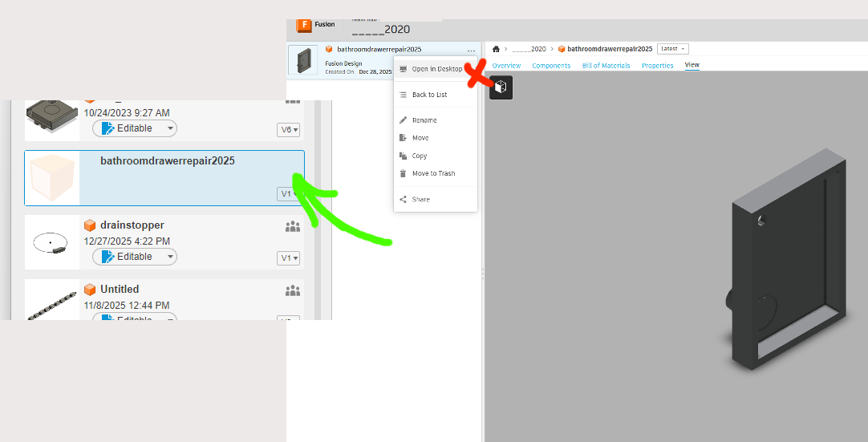This screenshot has height=442, width=868.
Task: Click the list icon for Back to List
Action: pos(403,95)
